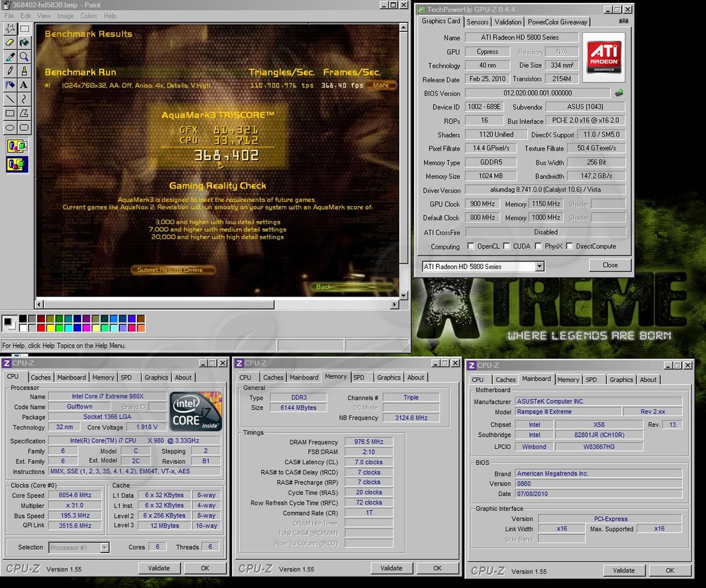706x588 pixels.
Task: Toggle the DirectCompute checkbox in GPU-Z
Action: (569, 247)
